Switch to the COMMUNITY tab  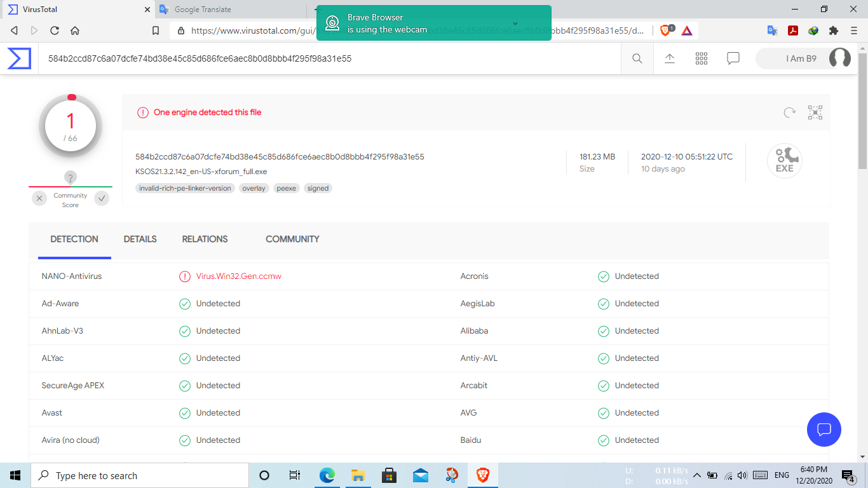[x=292, y=240]
